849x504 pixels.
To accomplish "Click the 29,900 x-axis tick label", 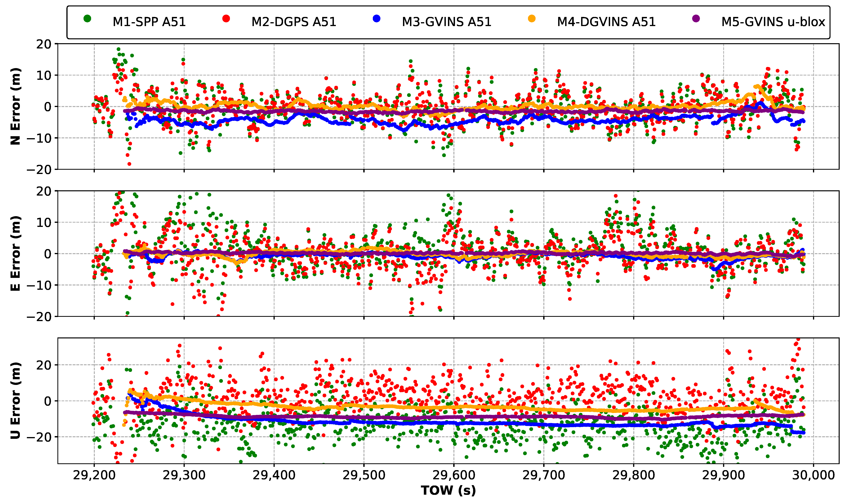I will point(723,475).
